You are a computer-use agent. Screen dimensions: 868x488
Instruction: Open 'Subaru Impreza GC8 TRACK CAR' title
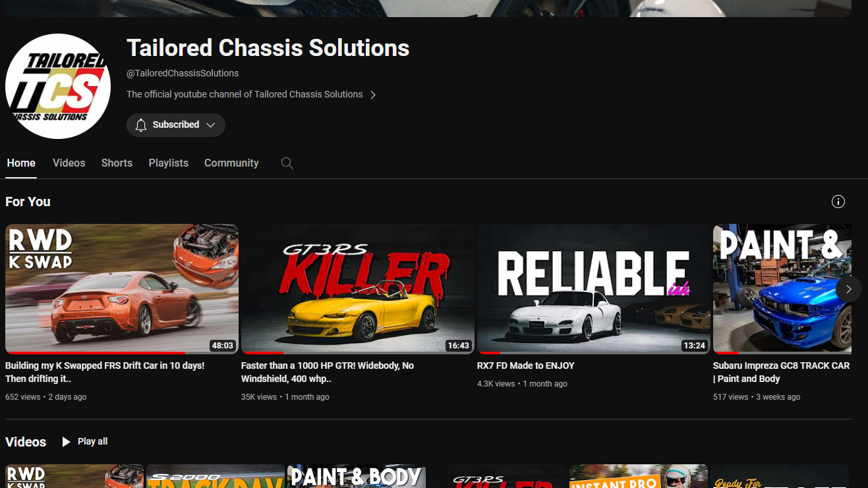click(x=781, y=372)
